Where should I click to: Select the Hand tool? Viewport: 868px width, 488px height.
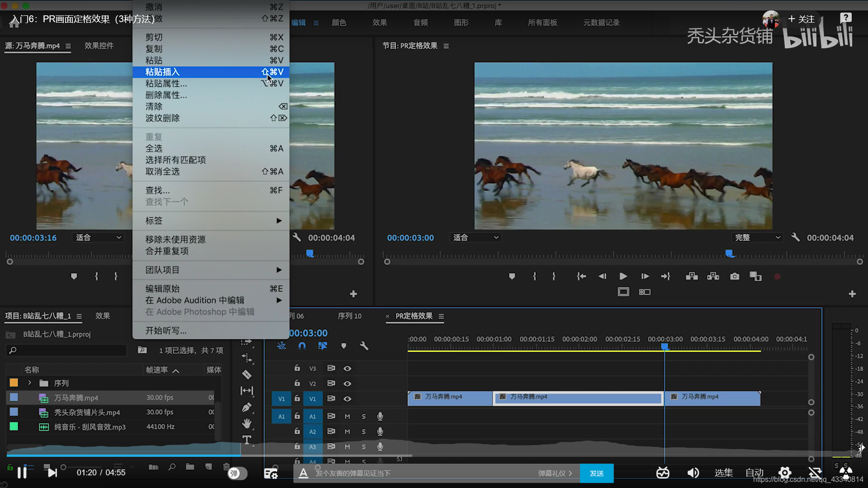point(247,424)
